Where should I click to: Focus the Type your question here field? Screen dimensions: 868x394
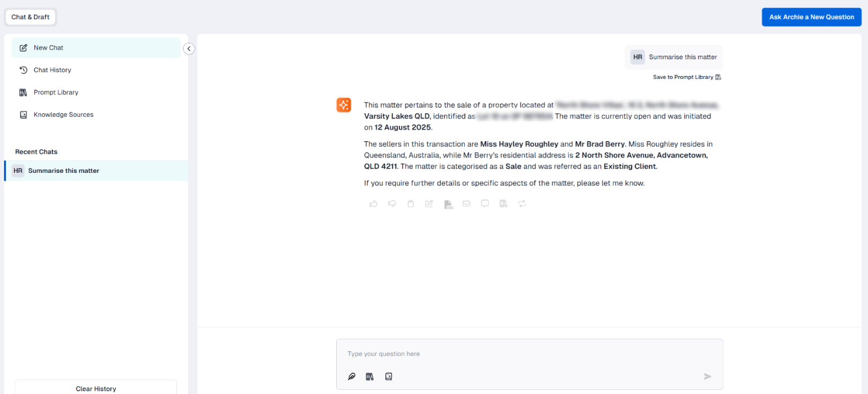529,354
